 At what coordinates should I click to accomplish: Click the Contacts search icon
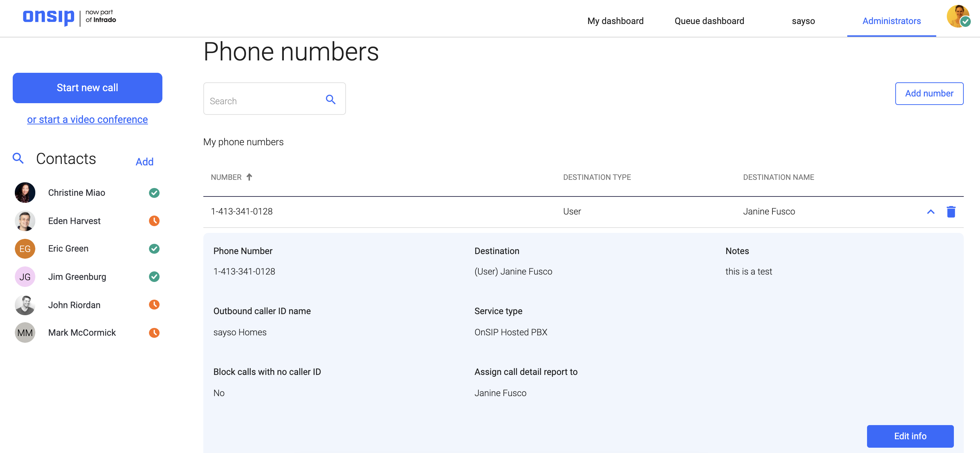(x=18, y=158)
